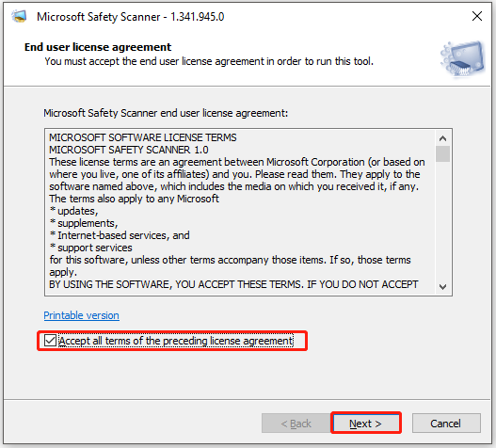Screen dimensions: 496x448
Task: Proceed with the Next > button
Action: pos(365,424)
